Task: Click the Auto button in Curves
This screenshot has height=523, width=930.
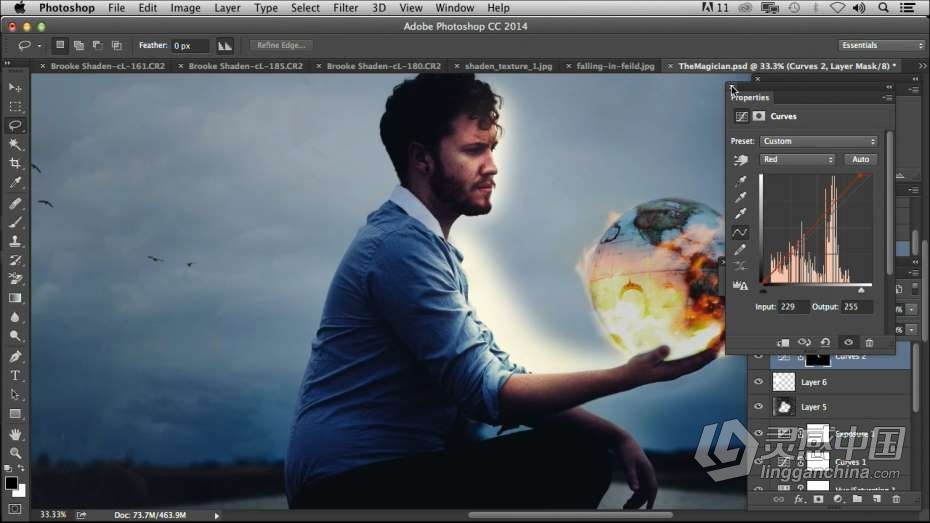Action: (x=860, y=160)
